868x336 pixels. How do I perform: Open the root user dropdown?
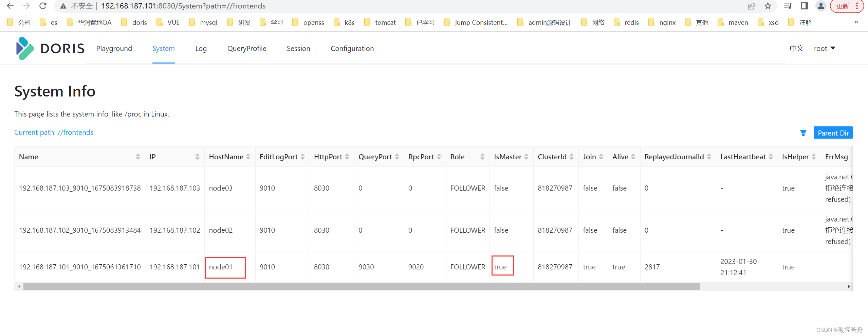tap(825, 49)
